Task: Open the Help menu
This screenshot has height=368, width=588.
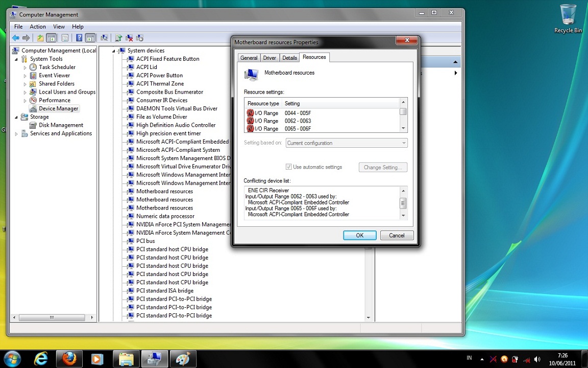Action: [x=78, y=27]
